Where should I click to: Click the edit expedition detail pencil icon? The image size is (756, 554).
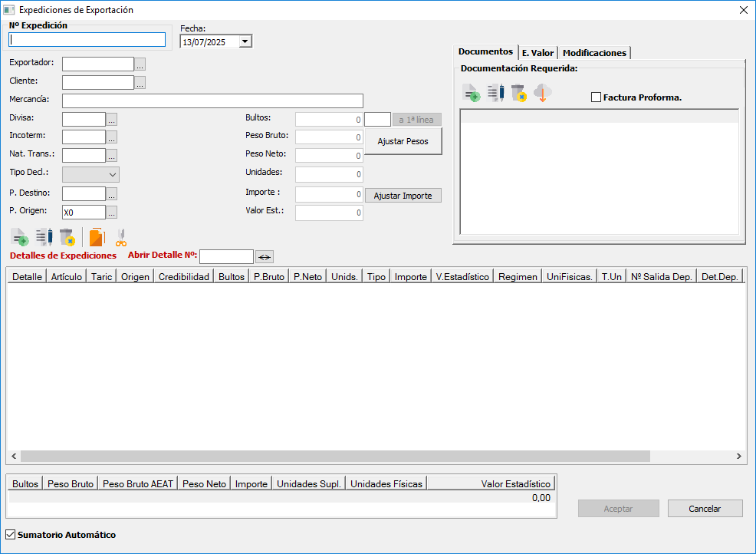click(x=44, y=237)
